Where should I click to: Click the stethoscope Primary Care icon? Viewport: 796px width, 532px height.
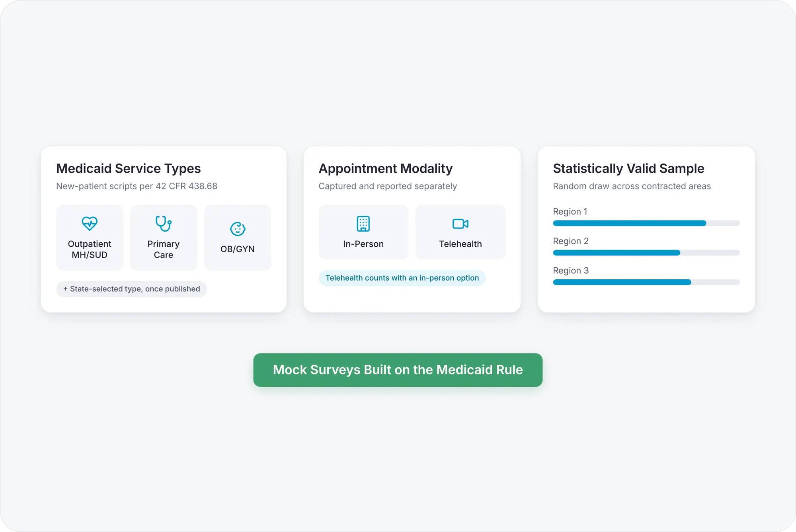pyautogui.click(x=163, y=224)
